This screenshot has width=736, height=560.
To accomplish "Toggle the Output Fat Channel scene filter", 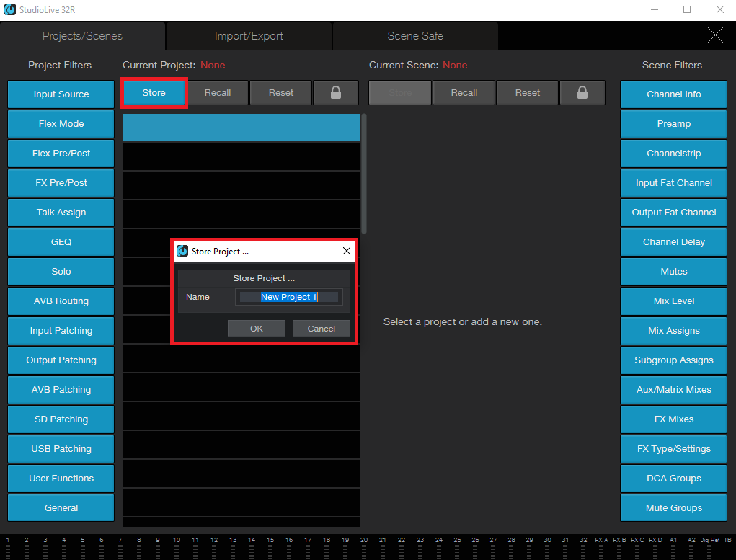I will click(673, 213).
